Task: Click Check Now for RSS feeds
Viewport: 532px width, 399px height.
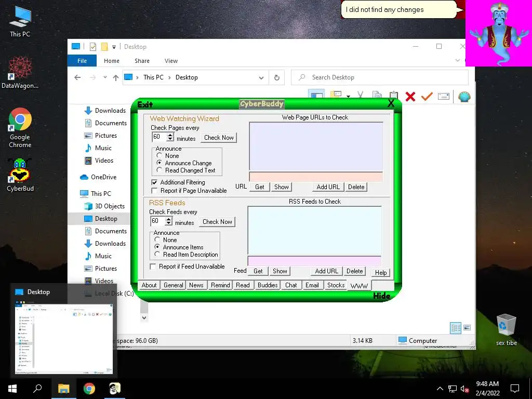Action: 217,221
